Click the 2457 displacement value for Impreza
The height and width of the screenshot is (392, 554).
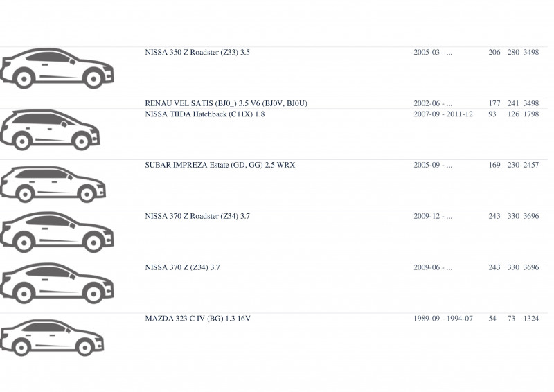tap(531, 165)
